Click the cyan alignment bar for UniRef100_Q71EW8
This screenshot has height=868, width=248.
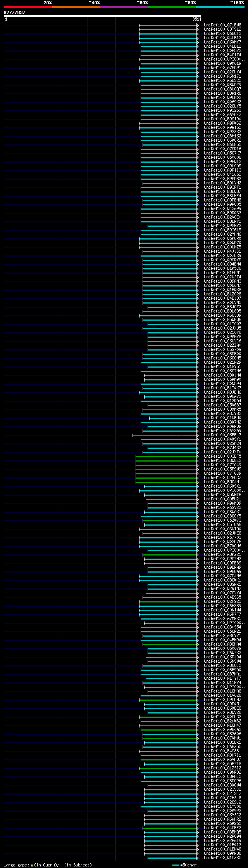(x=169, y=25)
